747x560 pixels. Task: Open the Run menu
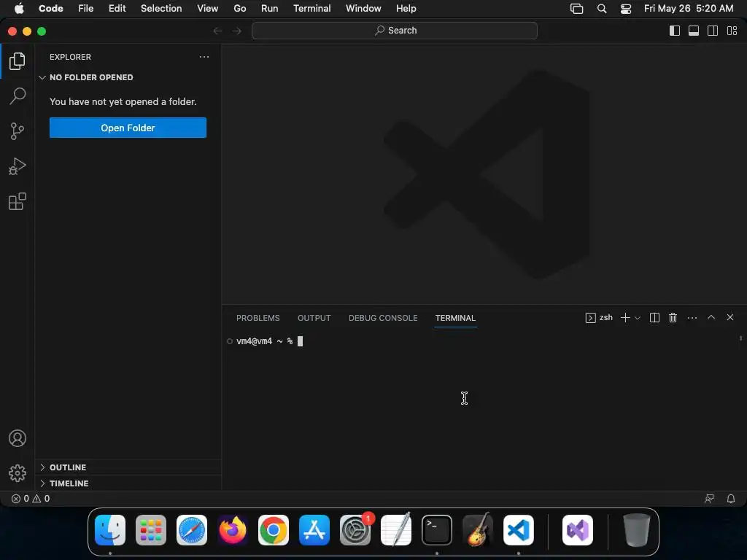click(270, 9)
